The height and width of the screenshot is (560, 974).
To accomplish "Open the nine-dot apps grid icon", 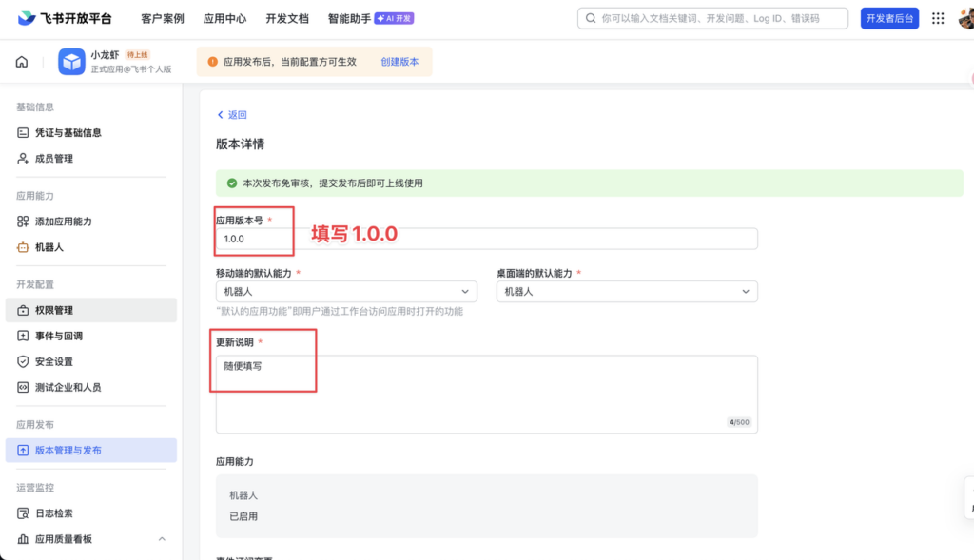I will click(938, 18).
